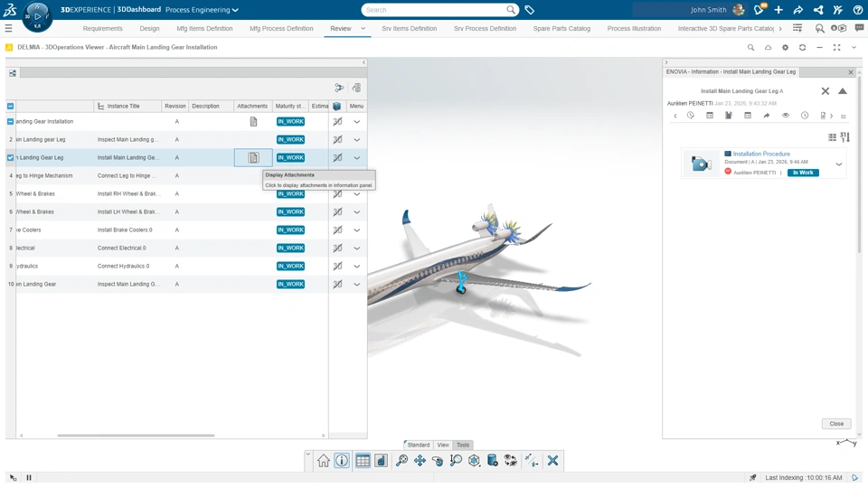Click the database cylinder icon in bottom toolbar
The height and width of the screenshot is (488, 868).
pyautogui.click(x=492, y=460)
